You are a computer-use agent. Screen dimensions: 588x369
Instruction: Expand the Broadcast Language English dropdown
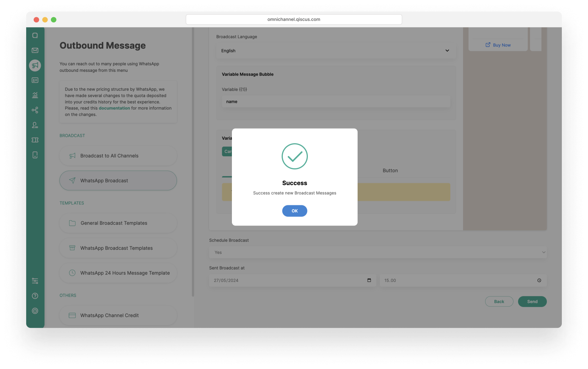(336, 51)
